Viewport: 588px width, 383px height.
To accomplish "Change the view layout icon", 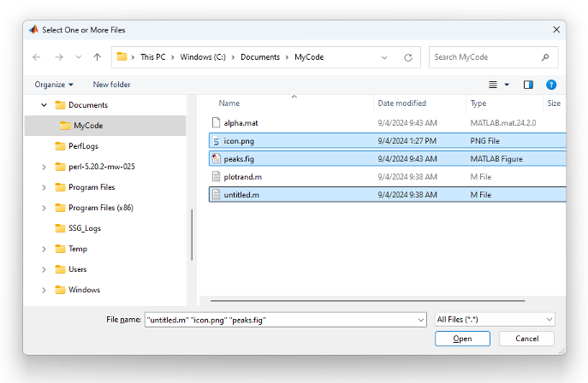I will [493, 85].
